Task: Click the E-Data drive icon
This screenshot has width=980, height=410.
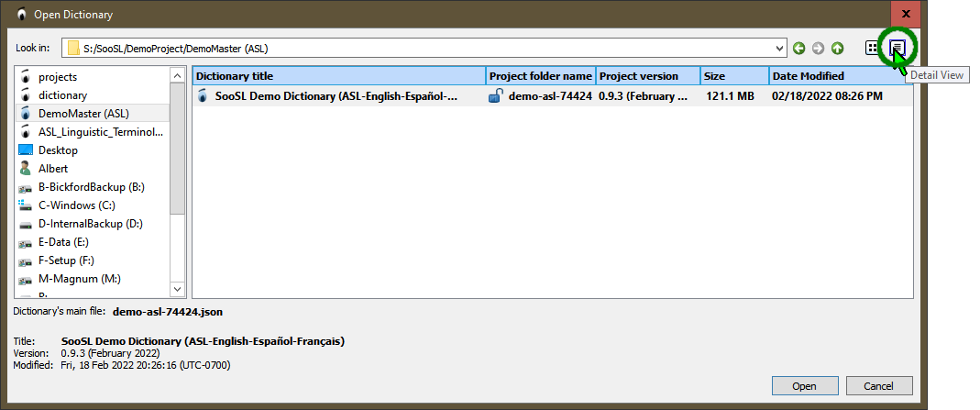Action: (26, 242)
